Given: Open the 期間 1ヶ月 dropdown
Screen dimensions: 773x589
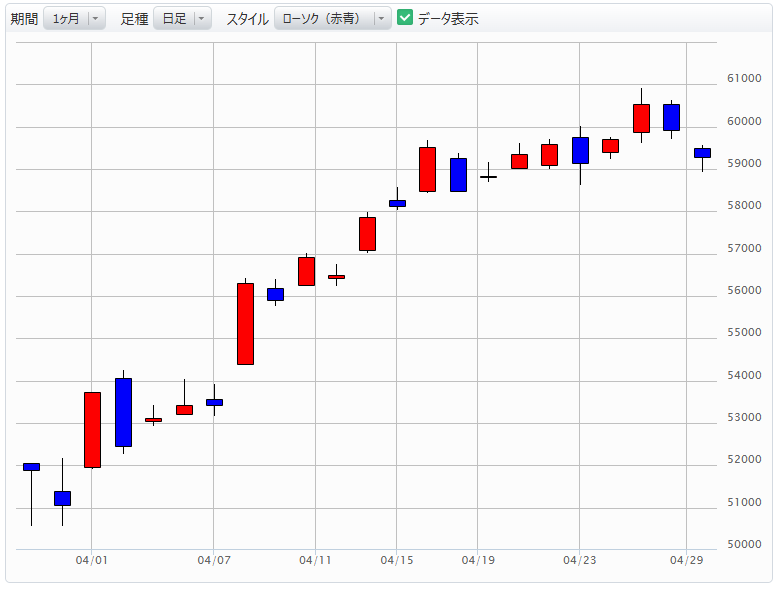Looking at the screenshot, I should 74,18.
